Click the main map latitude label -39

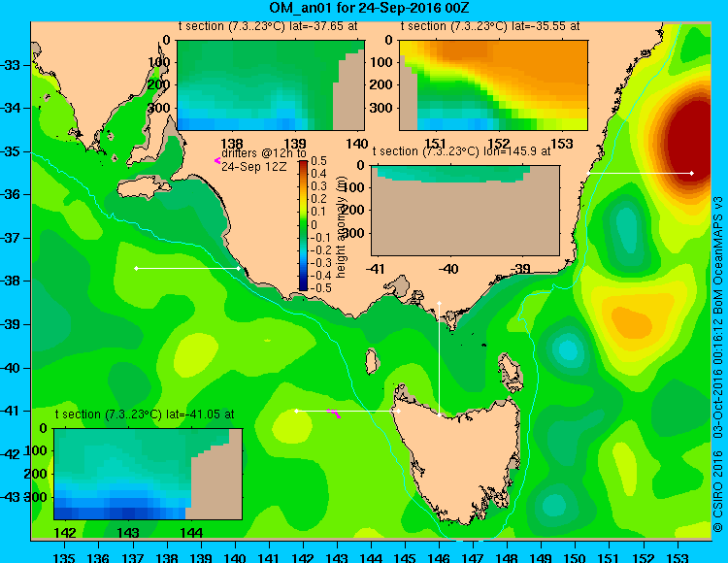(11, 324)
